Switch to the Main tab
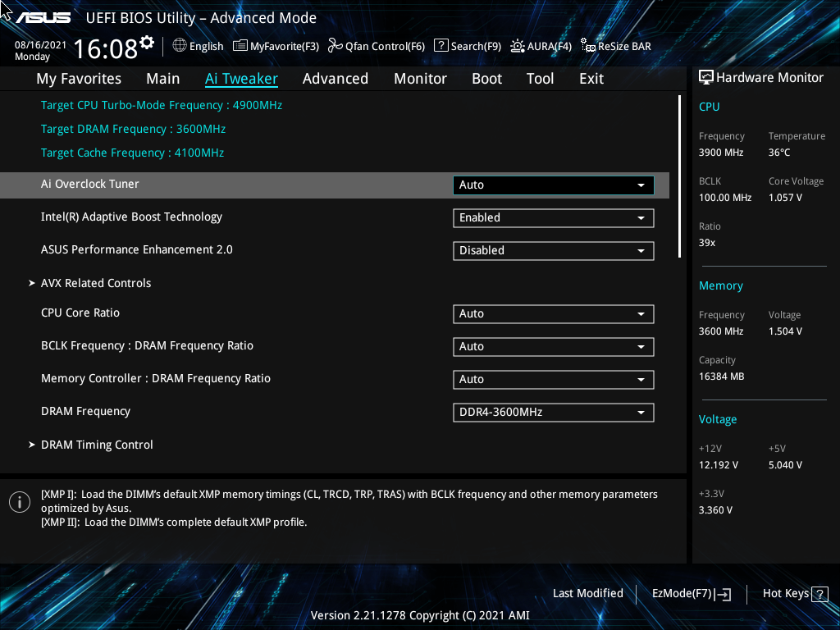Viewport: 840px width, 630px height. (x=163, y=79)
